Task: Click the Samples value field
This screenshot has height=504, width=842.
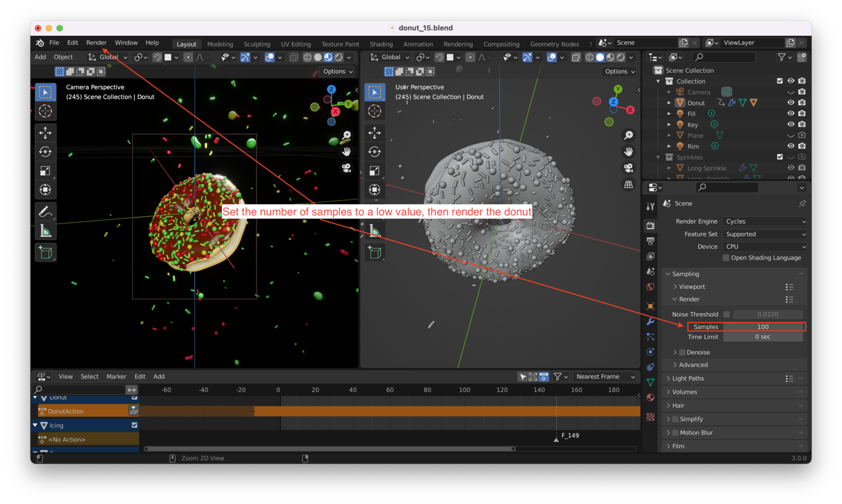Action: coord(762,327)
